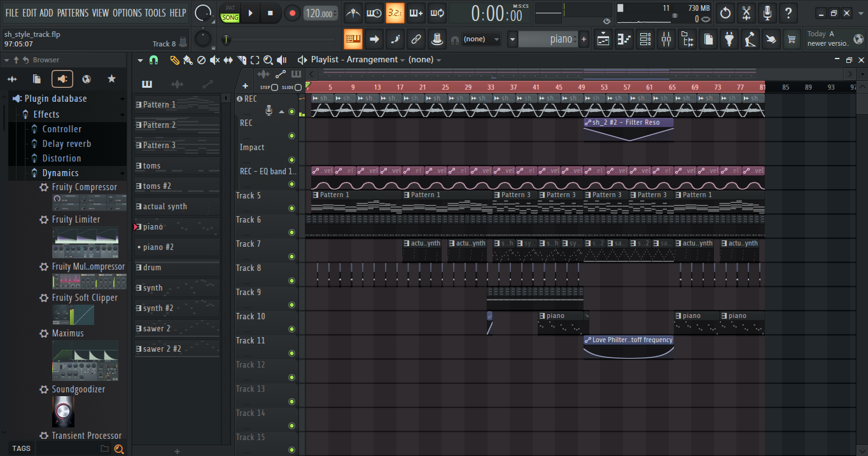
Task: Toggle loop recording icon
Action: [437, 13]
